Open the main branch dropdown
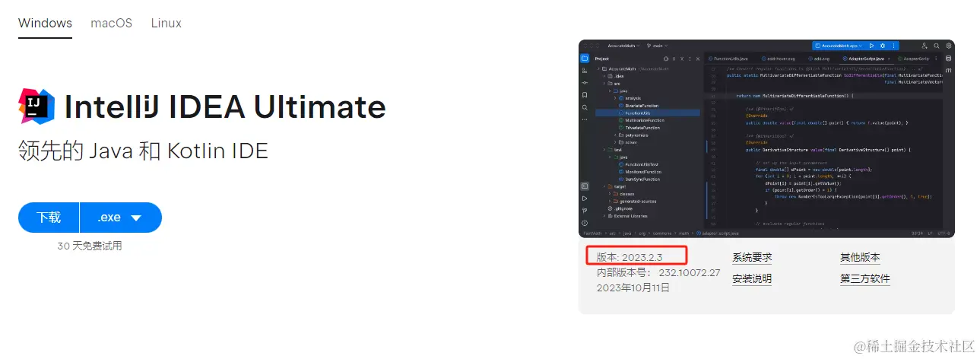The height and width of the screenshot is (359, 980). 657,46
